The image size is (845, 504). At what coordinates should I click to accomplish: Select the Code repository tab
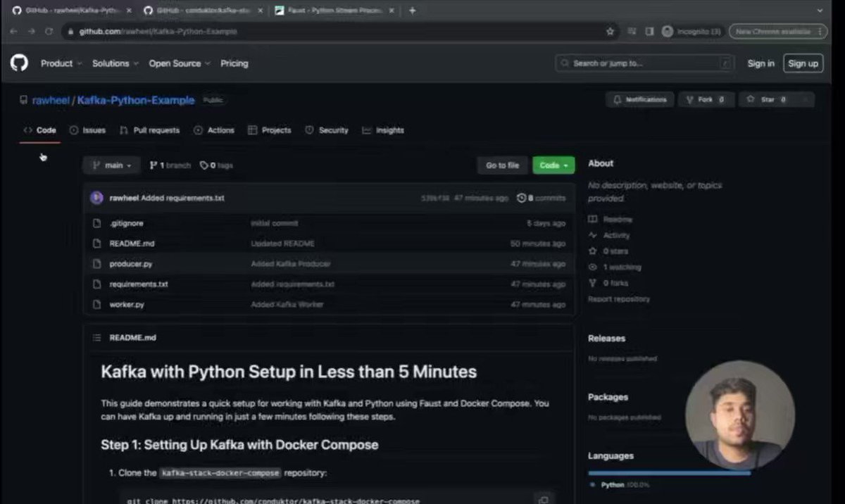click(x=39, y=130)
